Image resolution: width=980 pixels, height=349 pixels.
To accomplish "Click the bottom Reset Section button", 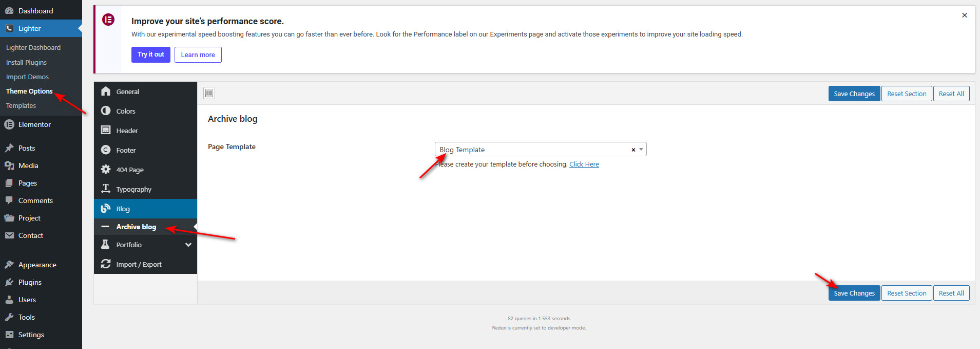I will (906, 293).
